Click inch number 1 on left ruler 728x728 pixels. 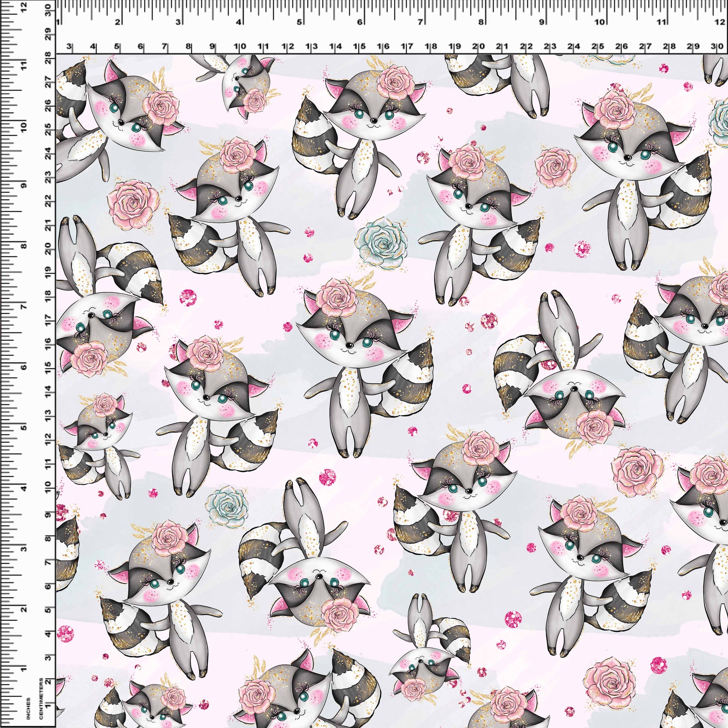point(24,670)
